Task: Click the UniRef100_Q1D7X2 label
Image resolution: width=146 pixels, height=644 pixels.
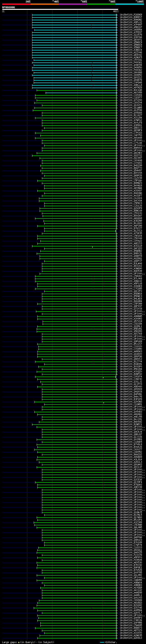Action: point(131,156)
